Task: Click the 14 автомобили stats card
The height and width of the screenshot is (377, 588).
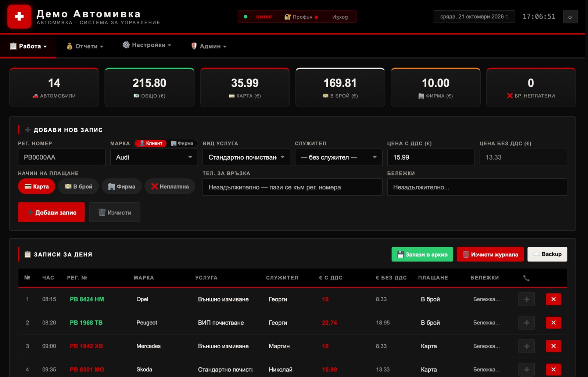Action: pyautogui.click(x=54, y=88)
